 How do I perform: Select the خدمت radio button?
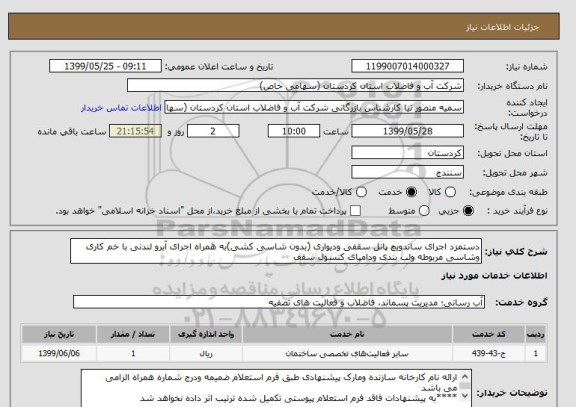coord(411,192)
